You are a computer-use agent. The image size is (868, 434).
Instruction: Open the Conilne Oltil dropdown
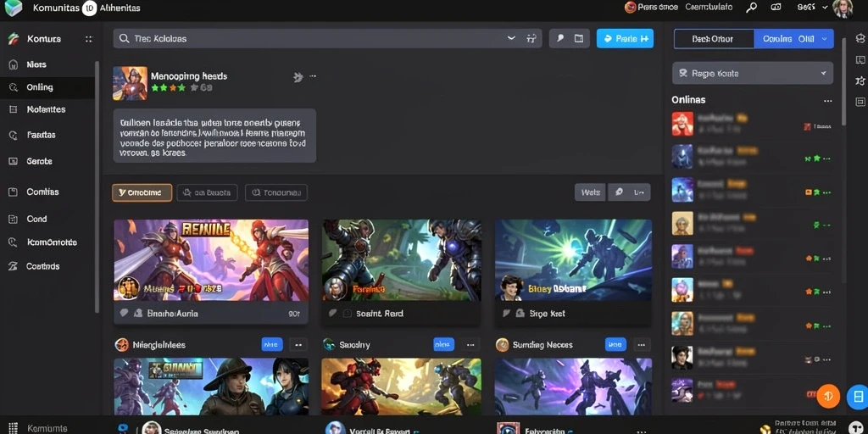click(x=793, y=39)
